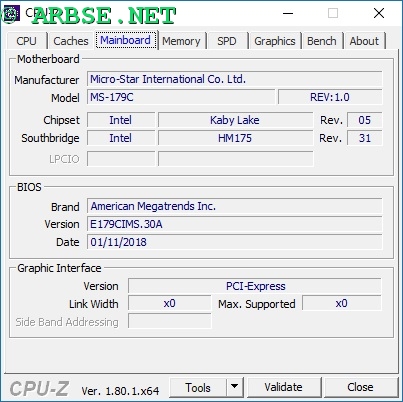Go to the Memory tab
Screen dimensions: 403x402
(181, 41)
